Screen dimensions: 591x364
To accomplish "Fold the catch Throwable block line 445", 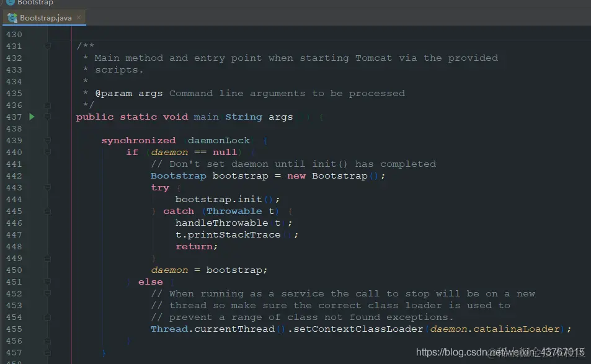I will [48, 211].
